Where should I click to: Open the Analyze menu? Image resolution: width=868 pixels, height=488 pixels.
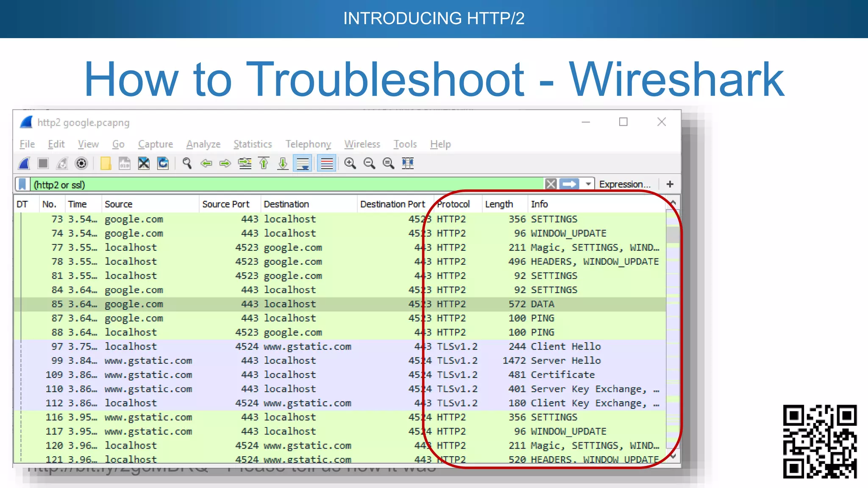click(203, 144)
